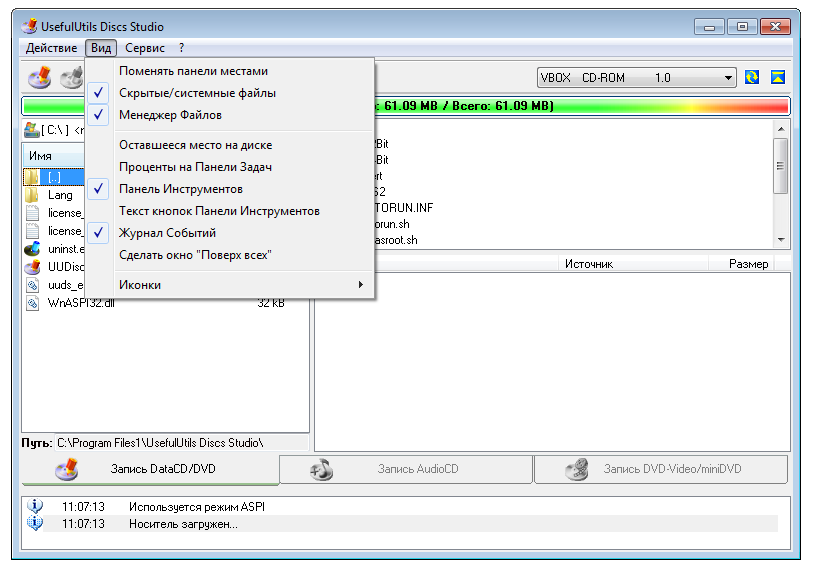817x571 pixels.
Task: Open the 'Сервис' menu
Action: point(145,48)
